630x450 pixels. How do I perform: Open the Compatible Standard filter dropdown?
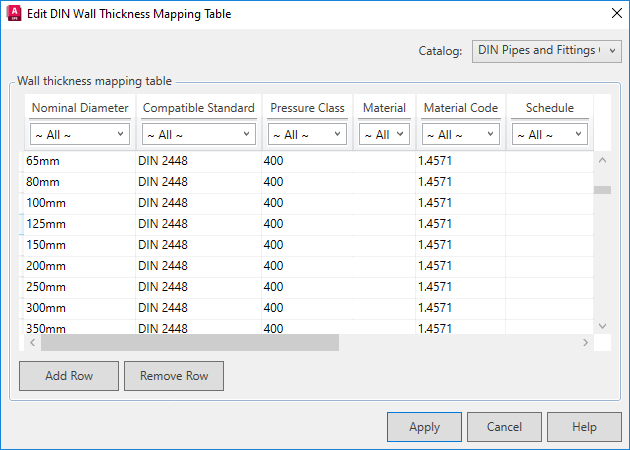point(197,134)
